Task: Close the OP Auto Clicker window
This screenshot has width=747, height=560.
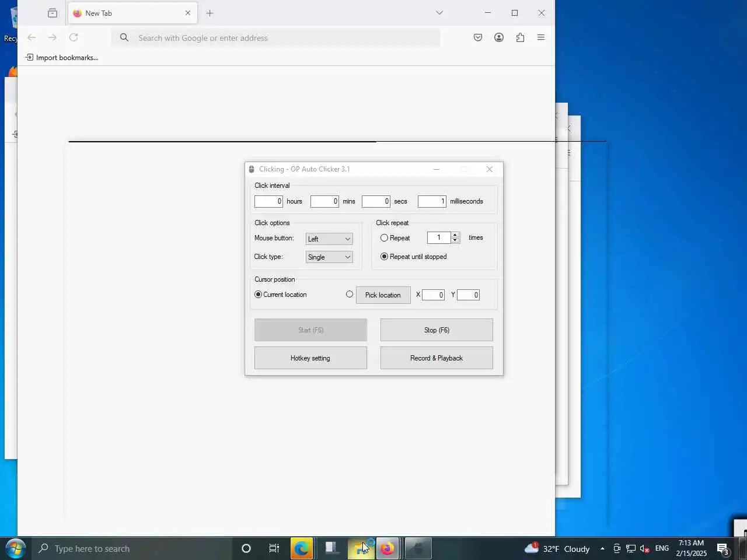Action: [490, 169]
